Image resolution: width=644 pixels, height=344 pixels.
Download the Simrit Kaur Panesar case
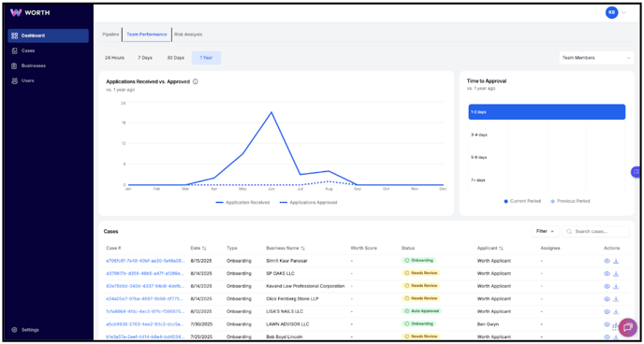click(616, 261)
